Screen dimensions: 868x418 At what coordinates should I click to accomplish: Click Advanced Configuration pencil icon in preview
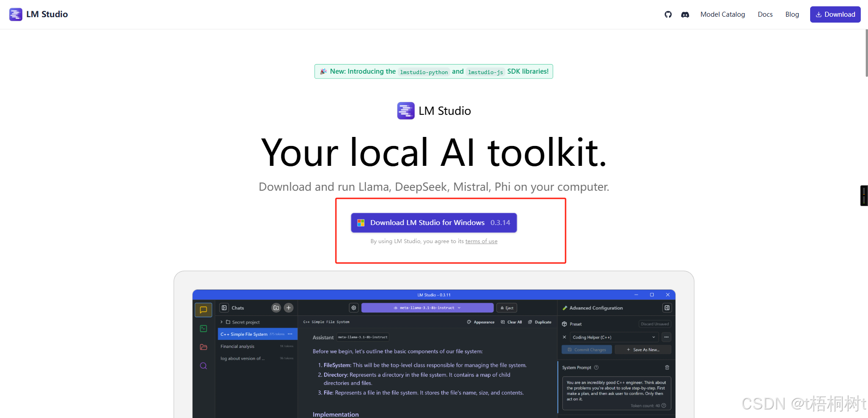[565, 308]
